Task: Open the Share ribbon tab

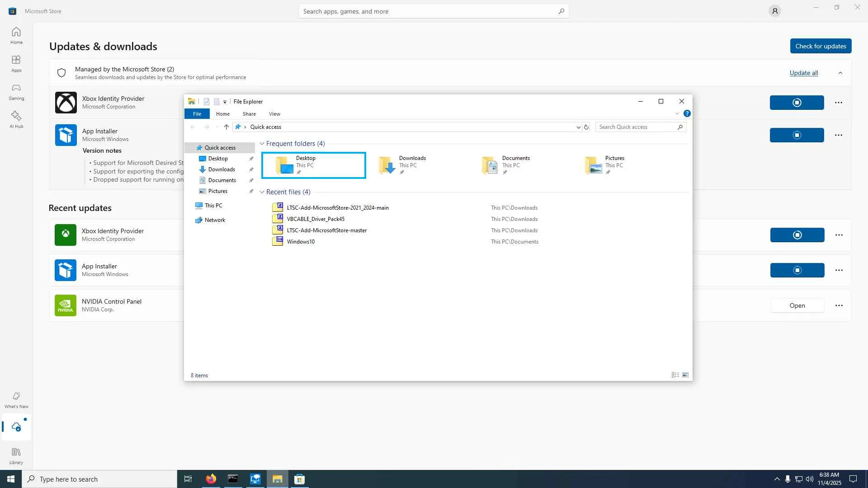Action: (x=249, y=114)
